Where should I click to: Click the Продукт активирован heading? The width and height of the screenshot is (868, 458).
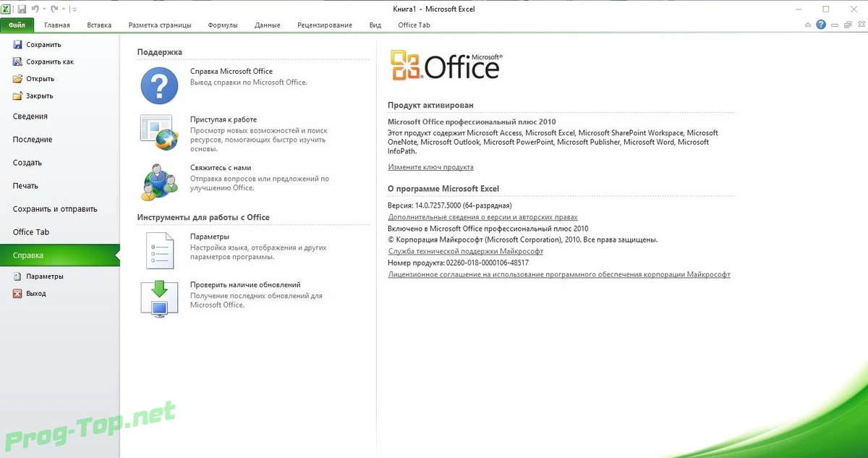click(x=430, y=105)
